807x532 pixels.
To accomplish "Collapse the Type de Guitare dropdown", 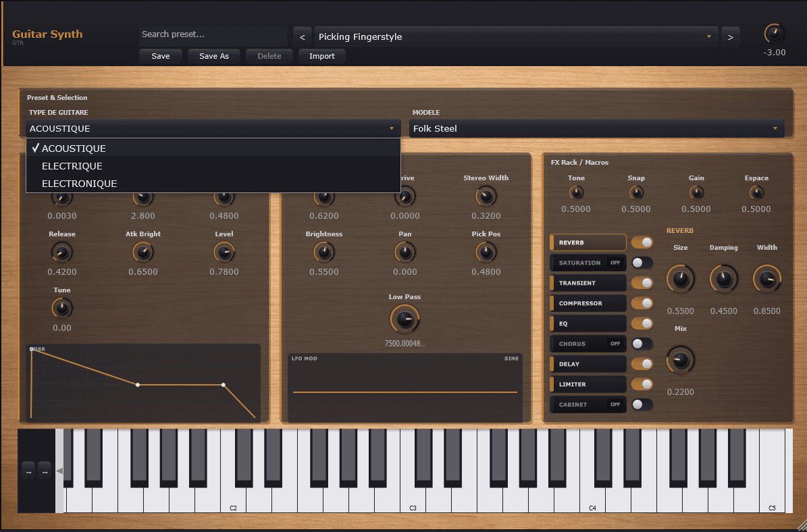I will 213,128.
